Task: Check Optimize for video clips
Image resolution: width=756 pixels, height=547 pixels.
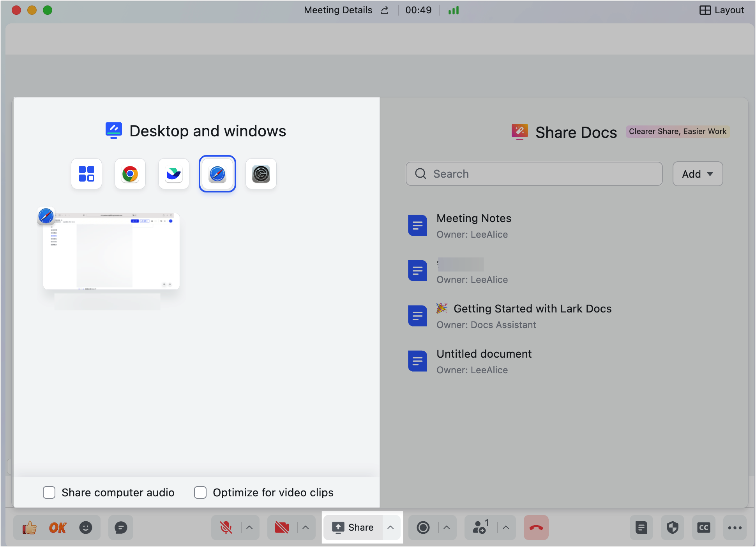Action: tap(200, 492)
